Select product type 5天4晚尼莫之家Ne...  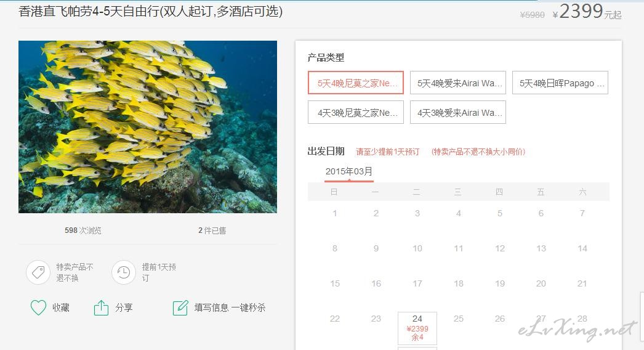pyautogui.click(x=356, y=83)
